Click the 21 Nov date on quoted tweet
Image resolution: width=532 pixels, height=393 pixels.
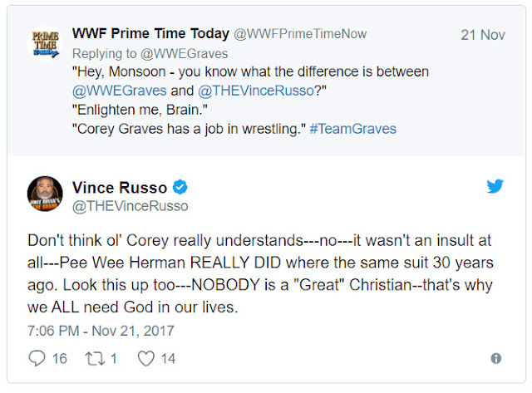point(481,35)
